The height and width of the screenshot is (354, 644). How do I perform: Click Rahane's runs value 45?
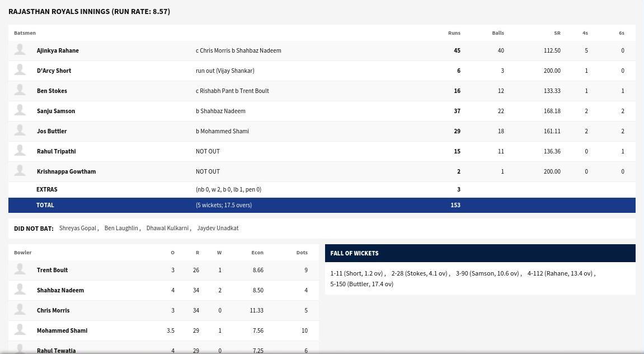pos(457,50)
